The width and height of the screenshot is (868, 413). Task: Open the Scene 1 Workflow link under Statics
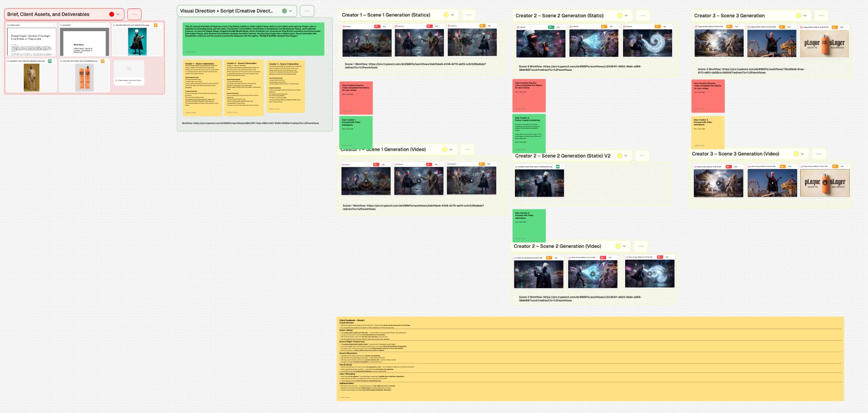(x=415, y=66)
